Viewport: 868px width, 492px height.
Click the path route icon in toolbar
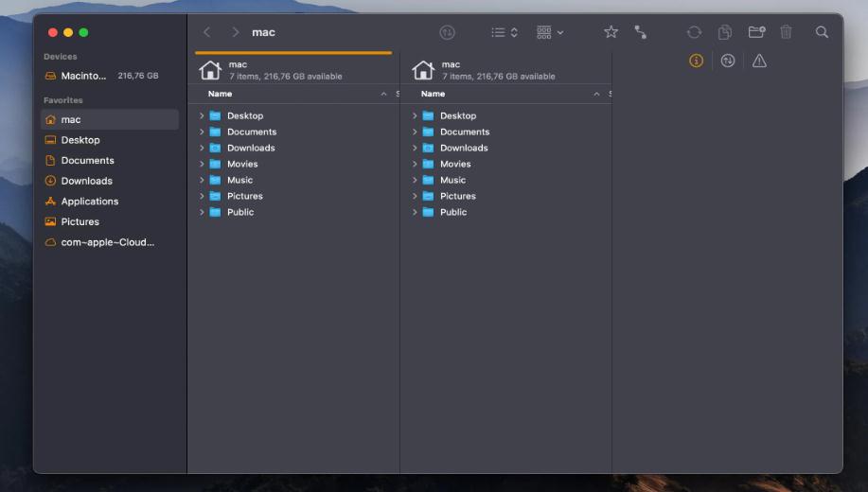[641, 32]
